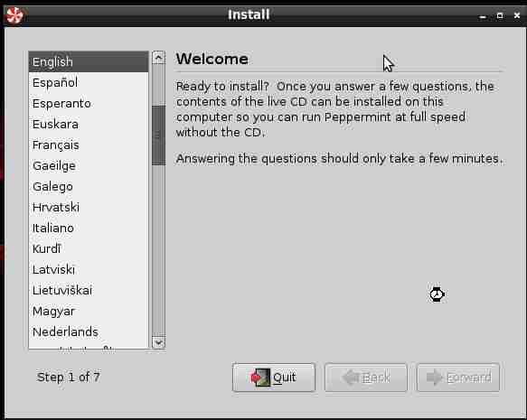Click the language list scroll down arrow
527x420 pixels.
click(158, 343)
